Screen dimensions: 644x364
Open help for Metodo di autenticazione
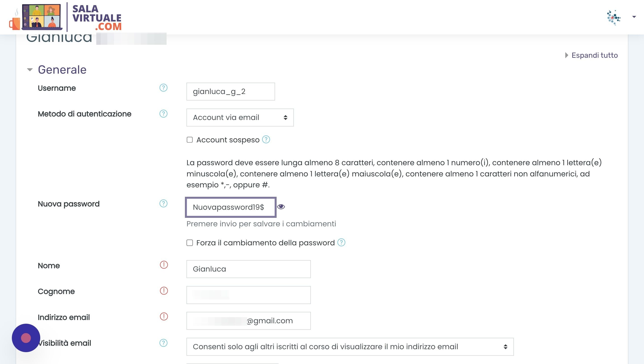[x=163, y=114]
